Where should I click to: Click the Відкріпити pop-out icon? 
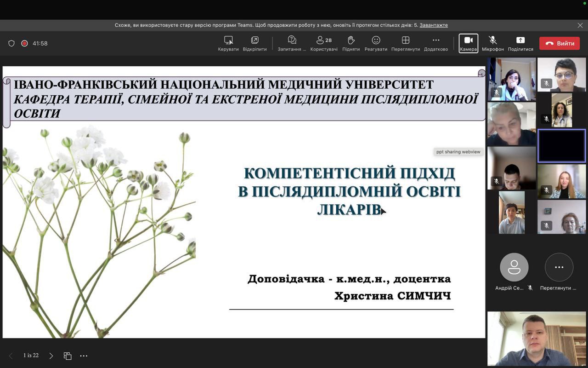pyautogui.click(x=254, y=40)
